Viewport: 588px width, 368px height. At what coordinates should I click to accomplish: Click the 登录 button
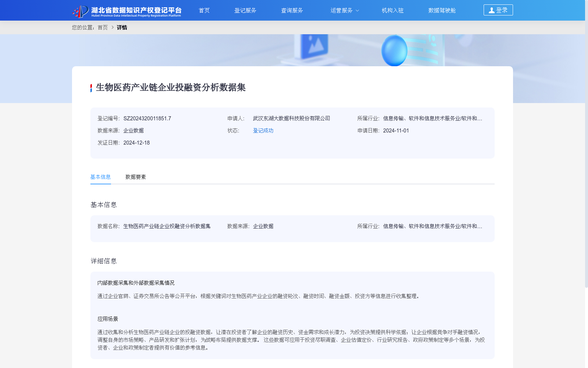pyautogui.click(x=498, y=10)
